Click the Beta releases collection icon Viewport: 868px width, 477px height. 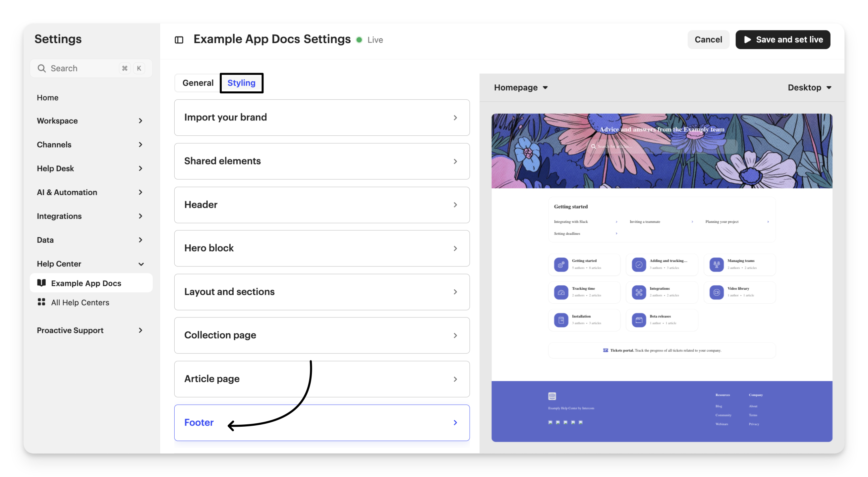(639, 320)
